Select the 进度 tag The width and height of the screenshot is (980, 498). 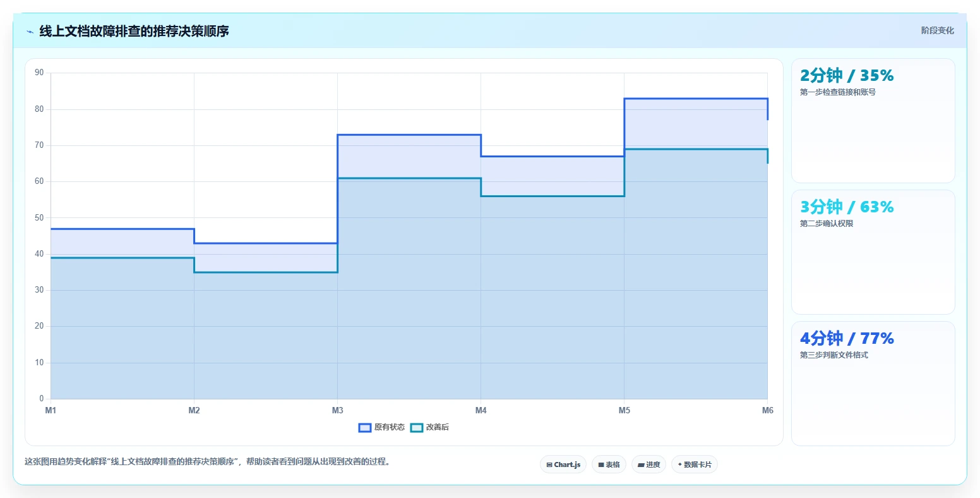coord(648,465)
